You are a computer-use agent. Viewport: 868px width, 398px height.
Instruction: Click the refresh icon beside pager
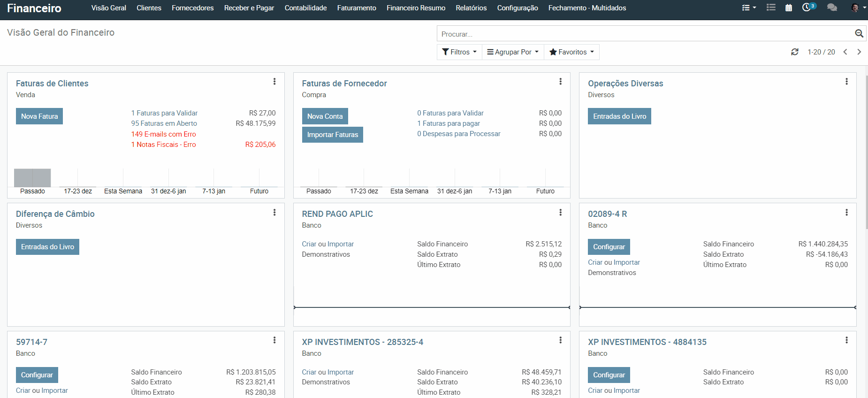(795, 52)
